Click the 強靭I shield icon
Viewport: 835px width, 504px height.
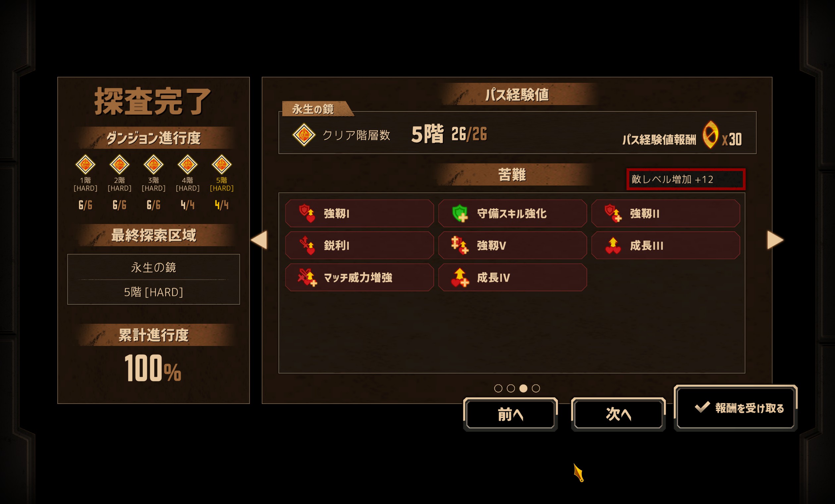(x=307, y=213)
